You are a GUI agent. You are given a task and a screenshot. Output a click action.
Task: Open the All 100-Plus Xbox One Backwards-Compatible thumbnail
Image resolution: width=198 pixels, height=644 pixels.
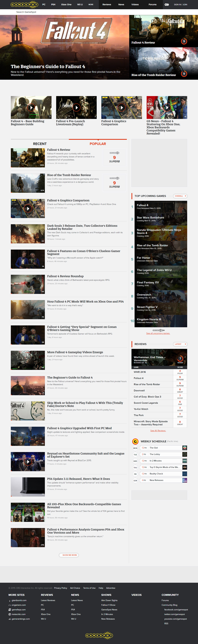pyautogui.click(x=28, y=512)
